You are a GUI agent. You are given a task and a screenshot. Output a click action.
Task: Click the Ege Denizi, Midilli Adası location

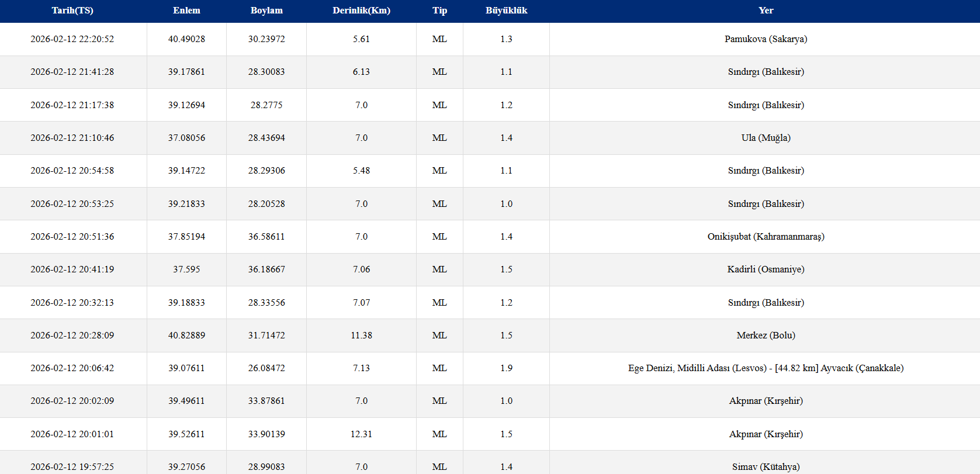pos(766,368)
